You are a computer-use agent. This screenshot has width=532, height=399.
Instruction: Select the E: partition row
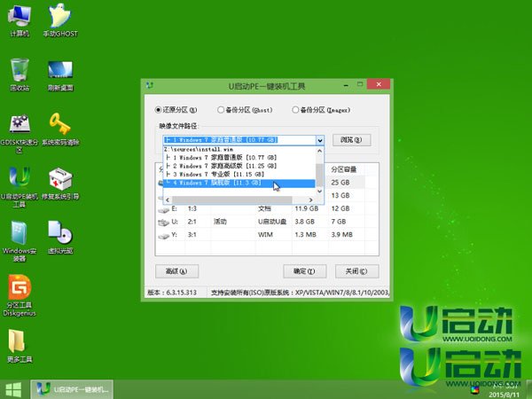(267, 208)
